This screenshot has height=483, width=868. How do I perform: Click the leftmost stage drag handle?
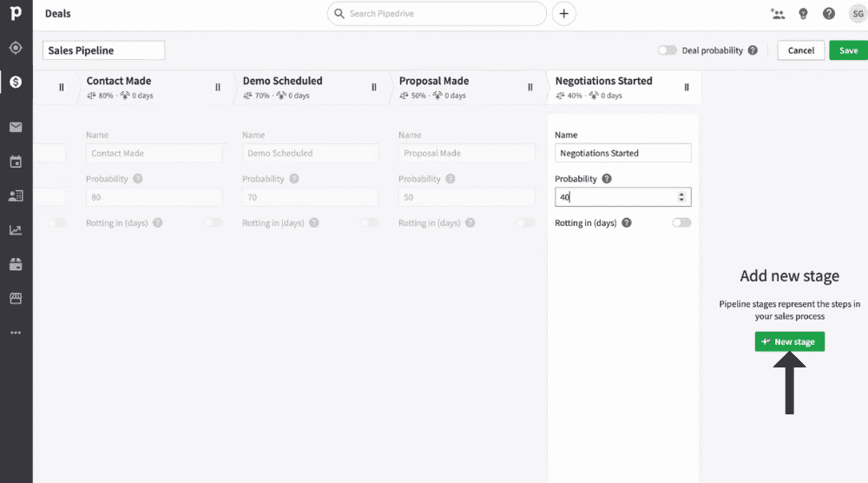coord(62,87)
